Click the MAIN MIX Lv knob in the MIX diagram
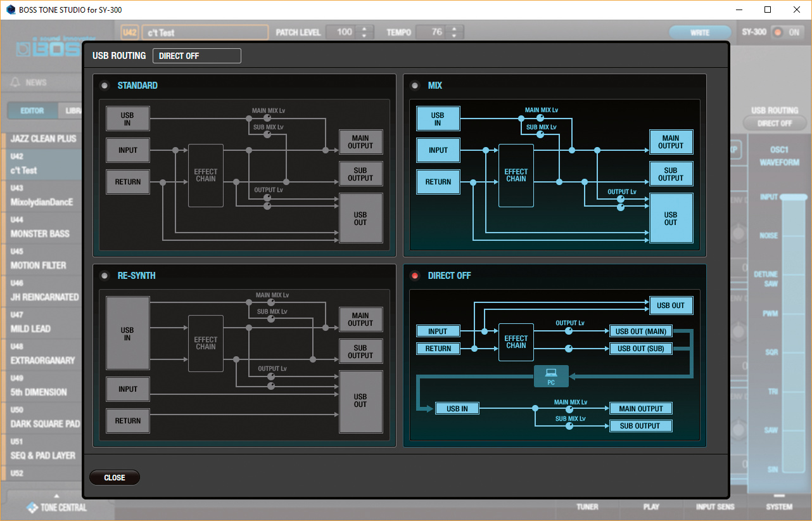The width and height of the screenshot is (812, 521). [x=540, y=118]
